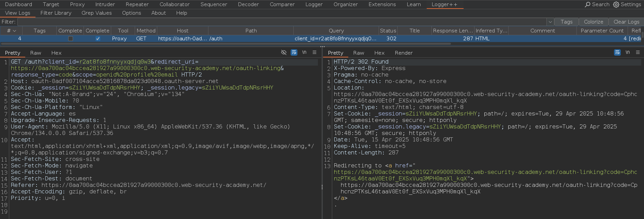Toggle show newline characters icon in request panel
This screenshot has width=644, height=219.
click(x=304, y=52)
